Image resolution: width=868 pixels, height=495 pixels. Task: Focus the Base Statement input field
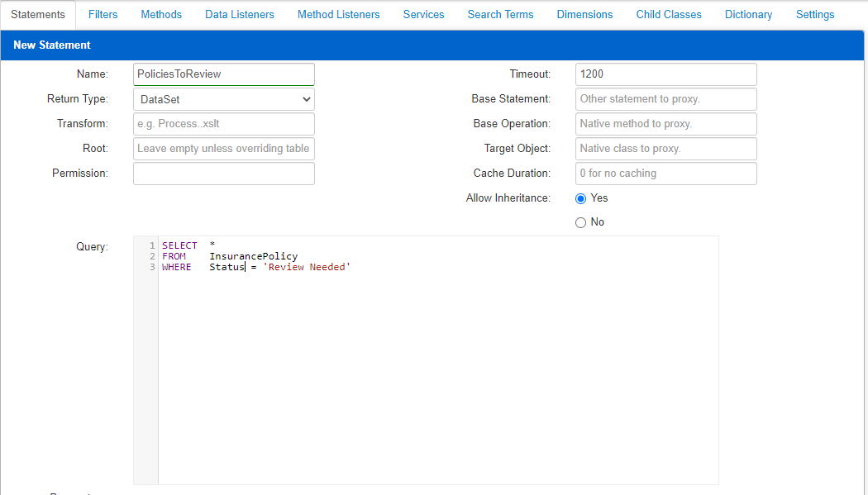pyautogui.click(x=666, y=99)
